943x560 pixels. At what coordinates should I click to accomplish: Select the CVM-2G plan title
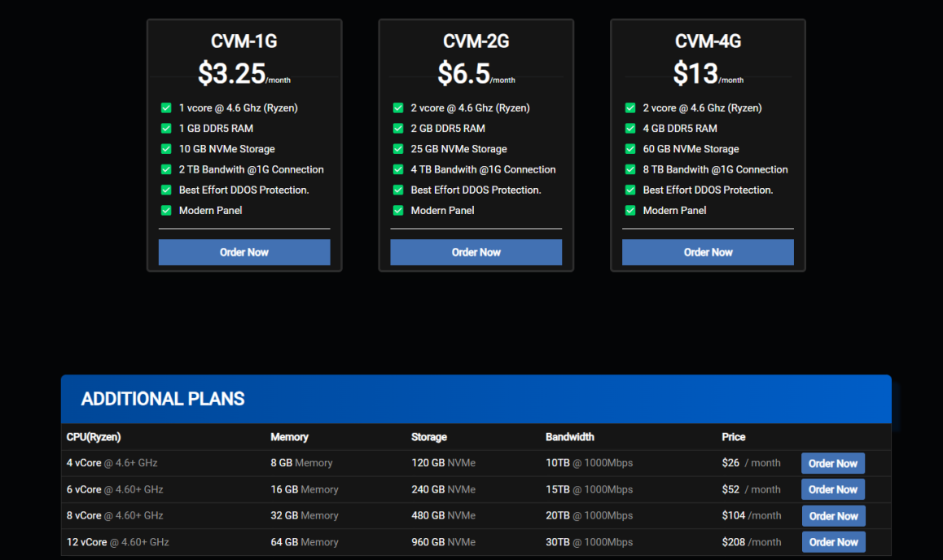pyautogui.click(x=476, y=41)
